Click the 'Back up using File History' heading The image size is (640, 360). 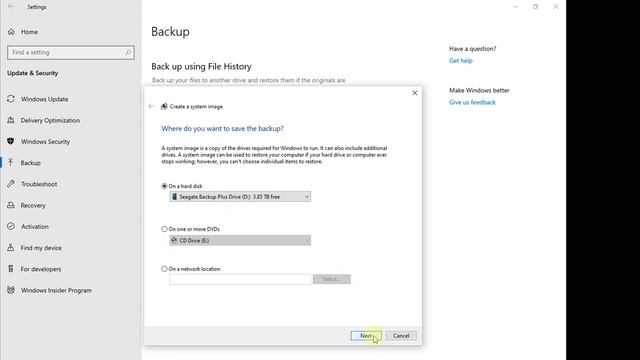coord(201,66)
